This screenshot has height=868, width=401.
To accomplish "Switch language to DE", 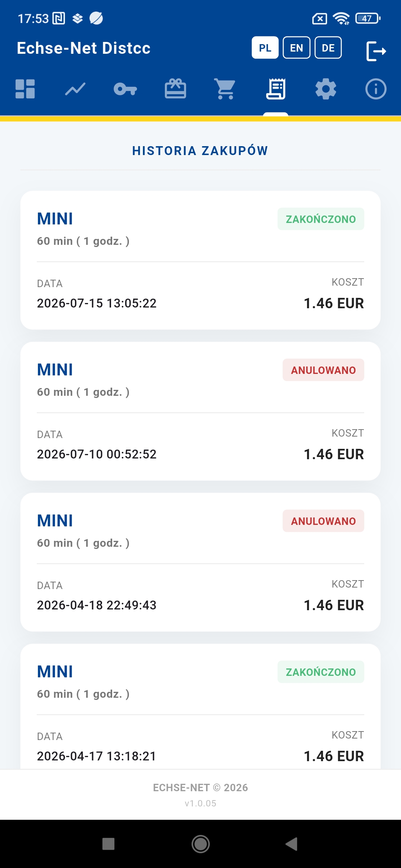I will [x=328, y=47].
